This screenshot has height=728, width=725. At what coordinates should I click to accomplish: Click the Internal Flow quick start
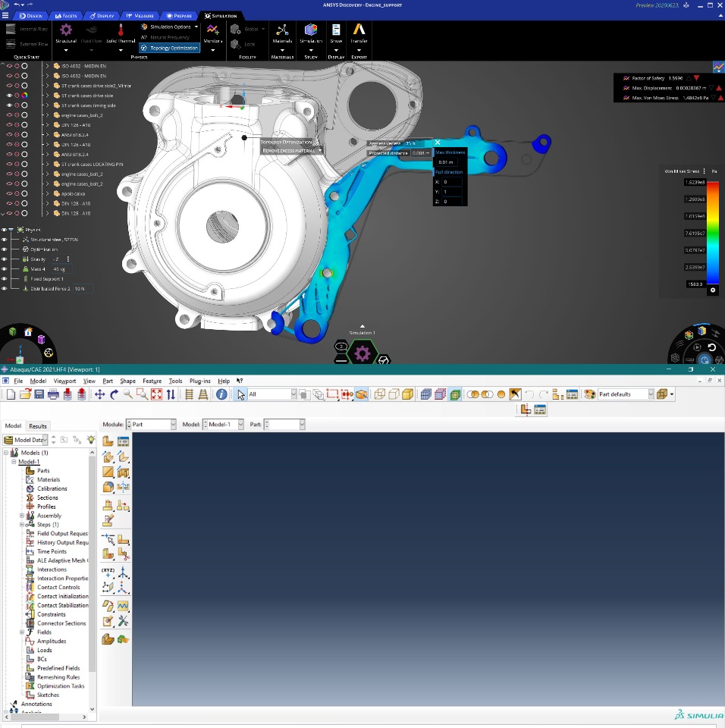pos(27,30)
